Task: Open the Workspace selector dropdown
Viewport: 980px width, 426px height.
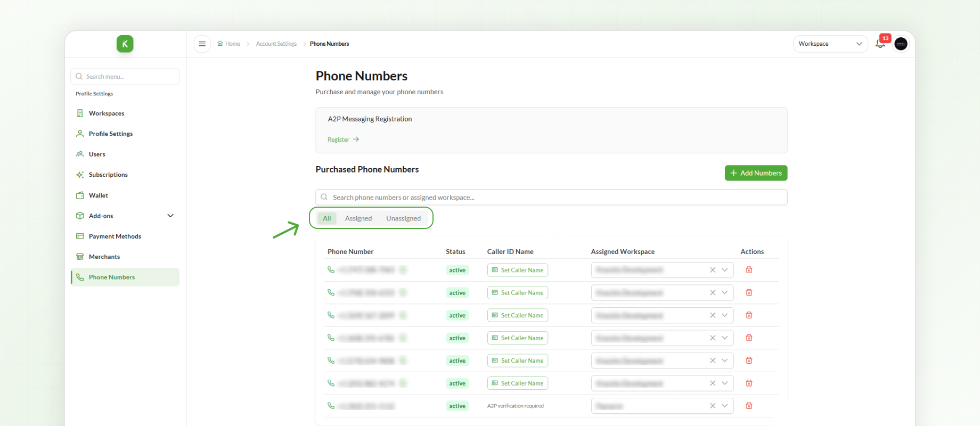Action: [x=830, y=44]
